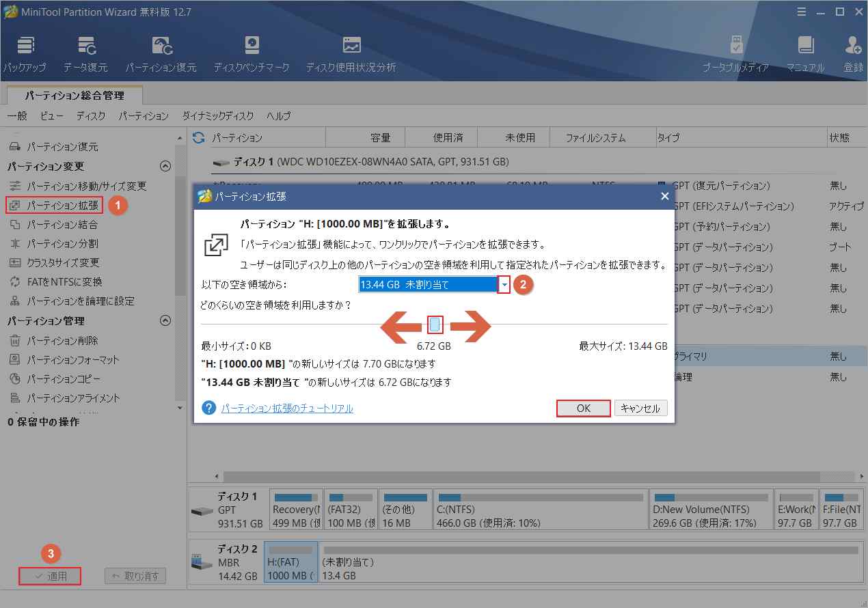Choose パーティション結合 in the left sidebar
868x608 pixels.
click(62, 224)
